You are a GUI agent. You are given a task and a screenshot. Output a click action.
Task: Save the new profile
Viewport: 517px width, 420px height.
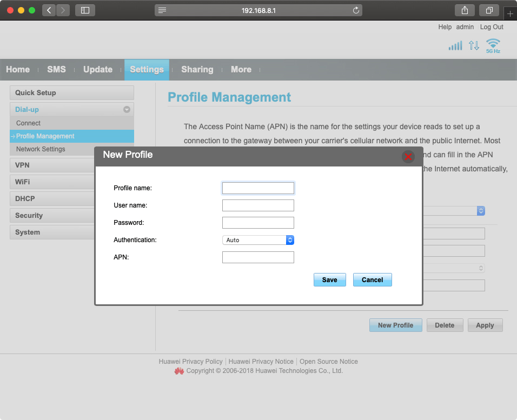click(329, 280)
